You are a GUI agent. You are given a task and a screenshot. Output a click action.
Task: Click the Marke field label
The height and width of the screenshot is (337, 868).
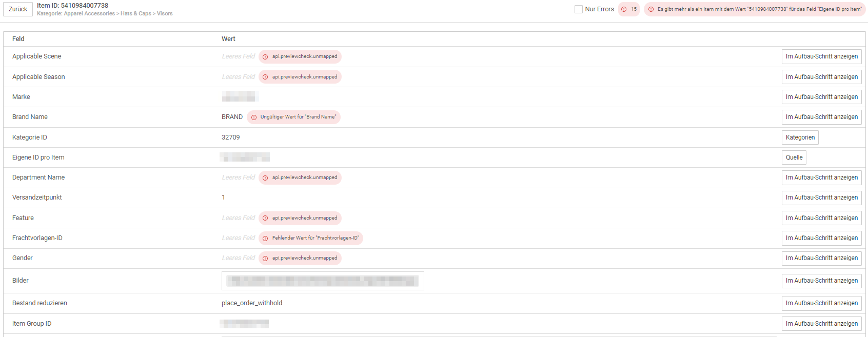tap(21, 97)
